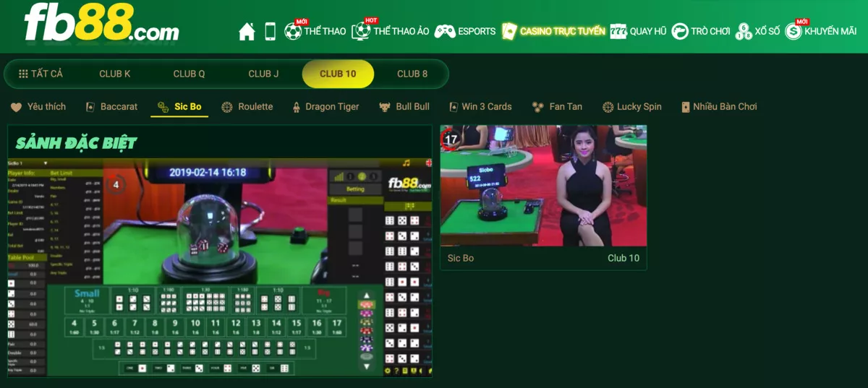Select the highlighted top betting chip

pyautogui.click(x=367, y=304)
